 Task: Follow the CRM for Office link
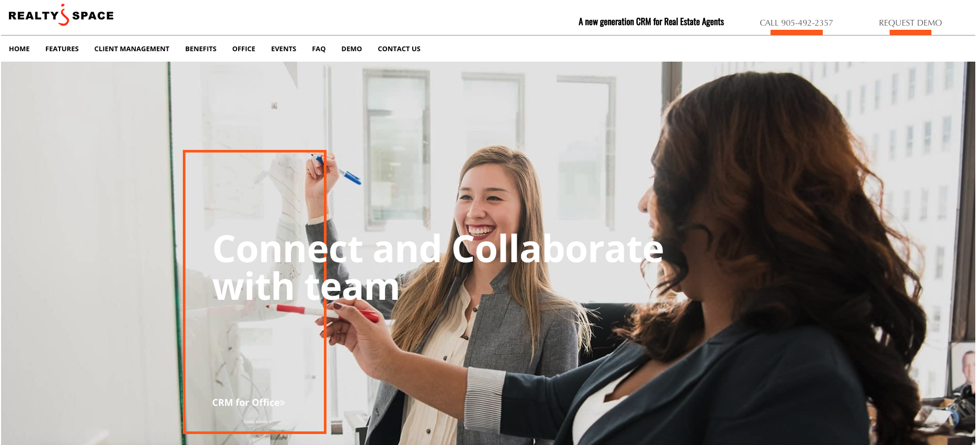click(x=246, y=403)
